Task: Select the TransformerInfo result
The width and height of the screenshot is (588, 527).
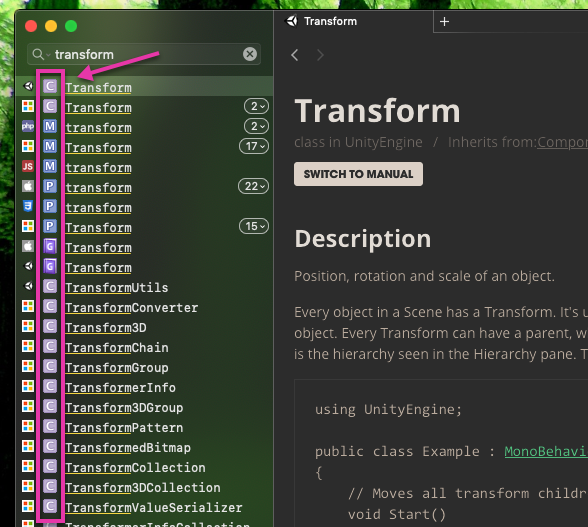Action: [x=120, y=387]
